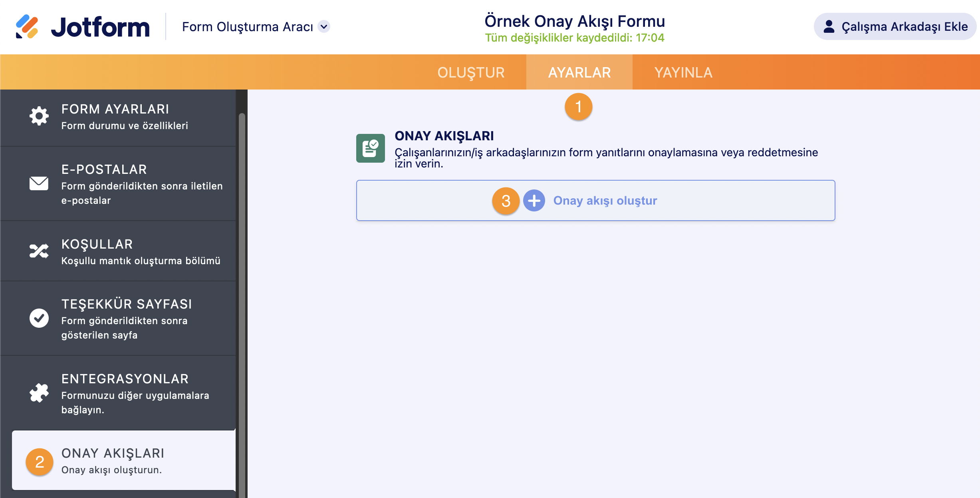
Task: Click the Jotform logo
Action: pos(83,27)
